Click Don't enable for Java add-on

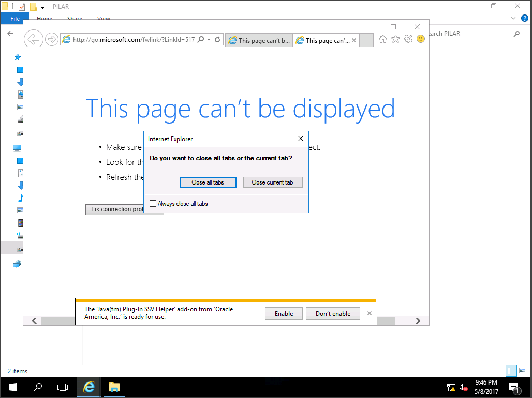coord(333,313)
